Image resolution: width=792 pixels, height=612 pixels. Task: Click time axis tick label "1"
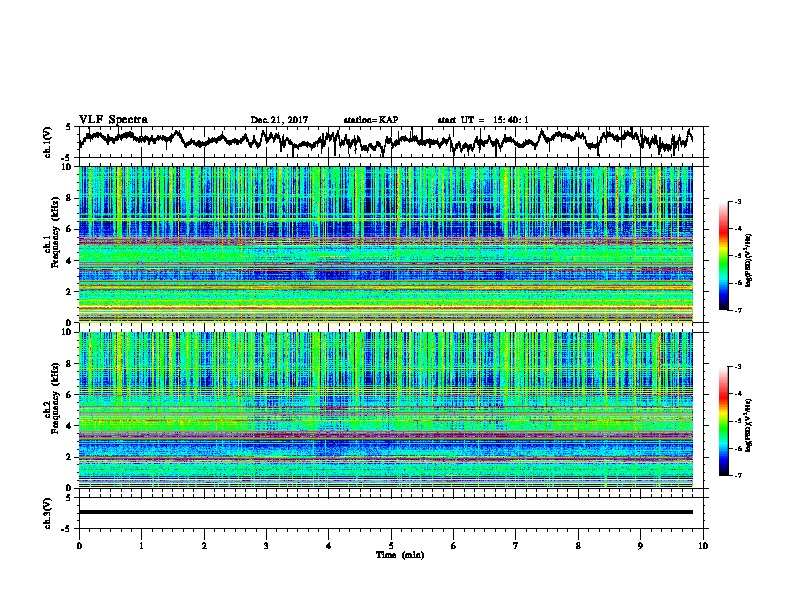click(x=142, y=545)
